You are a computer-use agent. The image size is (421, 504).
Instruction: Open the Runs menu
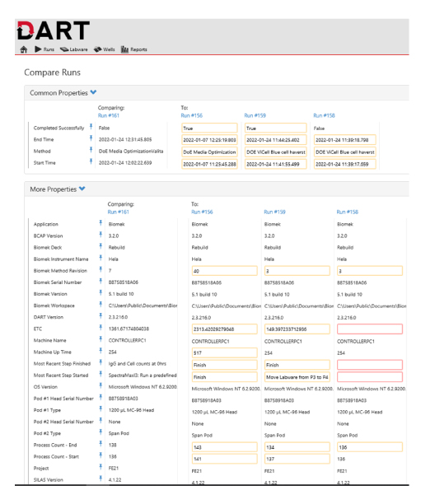44,49
